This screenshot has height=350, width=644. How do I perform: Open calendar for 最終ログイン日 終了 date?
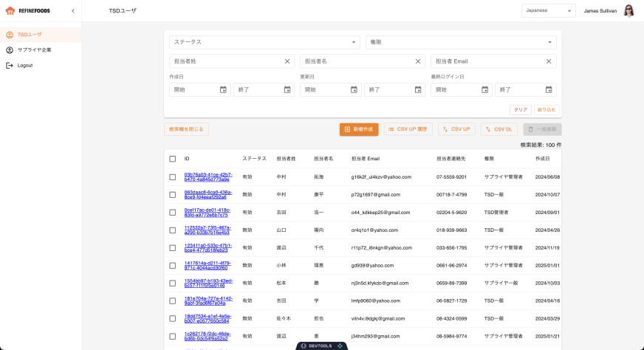tap(549, 89)
